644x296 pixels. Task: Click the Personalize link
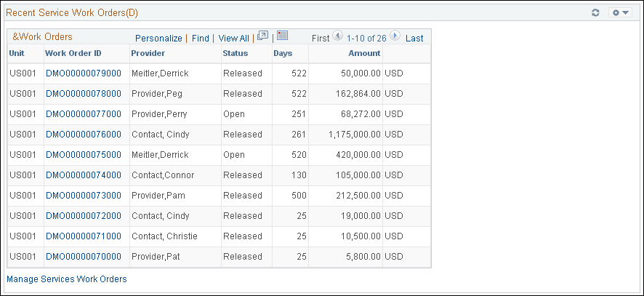158,39
